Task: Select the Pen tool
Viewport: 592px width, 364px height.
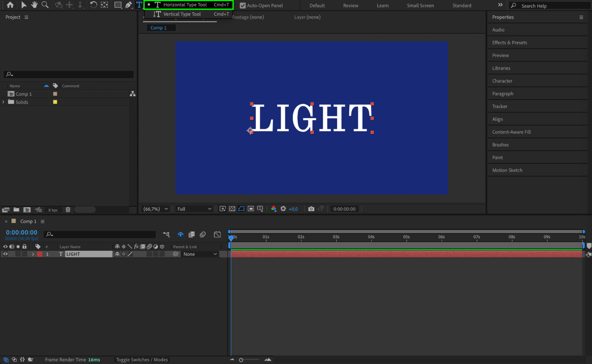Action: point(128,5)
